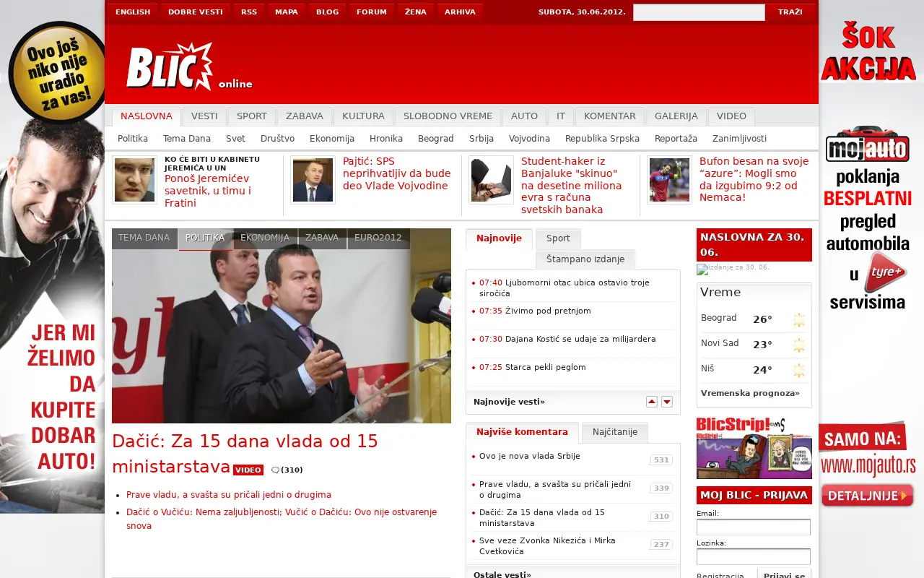This screenshot has height=578, width=924.
Task: Select the KOMENTAR main tab
Action: point(610,116)
